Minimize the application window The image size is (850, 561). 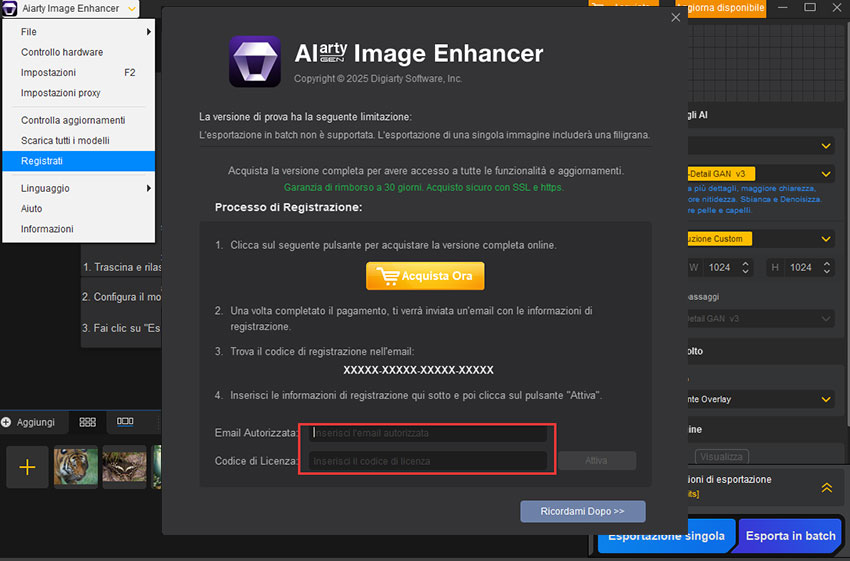click(783, 8)
